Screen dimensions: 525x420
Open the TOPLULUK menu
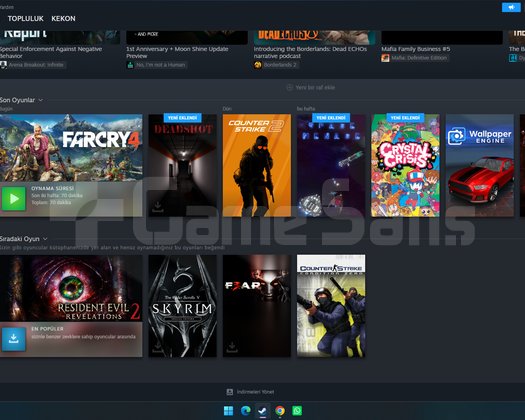tap(25, 19)
